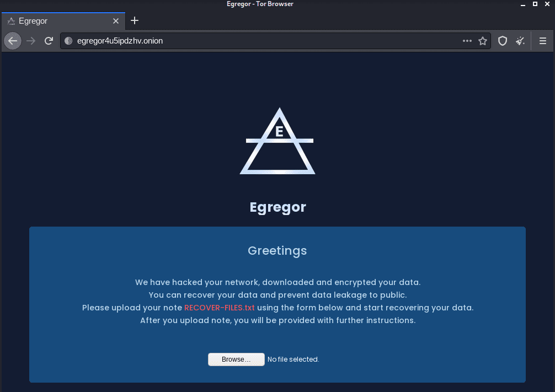Close the Egregor tab
The image size is (555, 392).
(116, 21)
